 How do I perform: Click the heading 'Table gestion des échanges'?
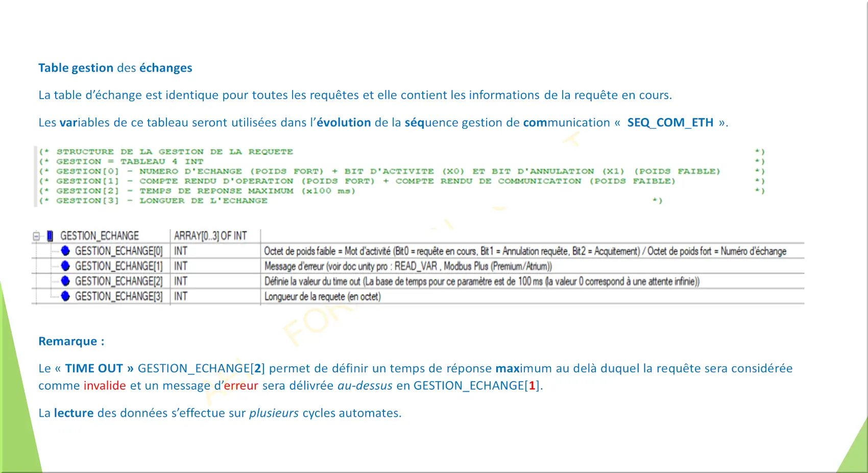click(115, 68)
